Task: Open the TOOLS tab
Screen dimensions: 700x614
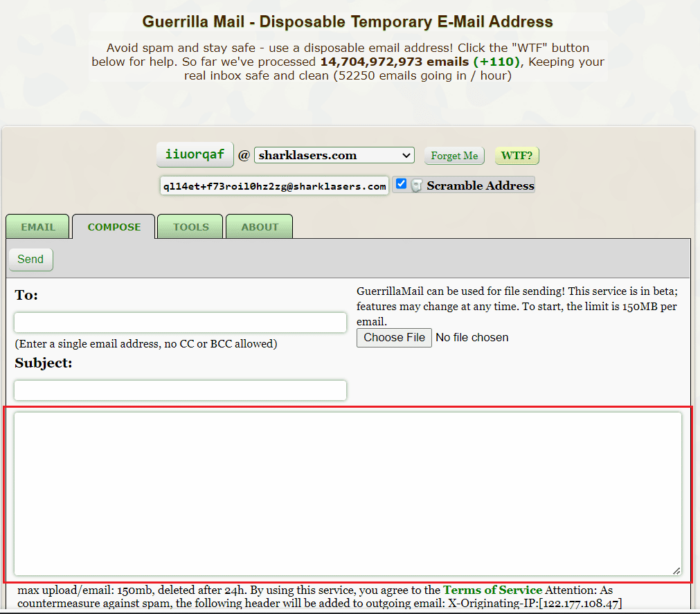Action: (x=190, y=226)
